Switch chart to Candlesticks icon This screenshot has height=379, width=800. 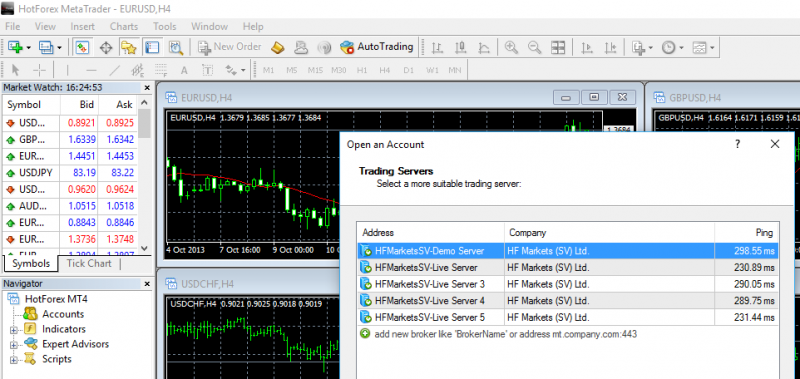pyautogui.click(x=461, y=47)
